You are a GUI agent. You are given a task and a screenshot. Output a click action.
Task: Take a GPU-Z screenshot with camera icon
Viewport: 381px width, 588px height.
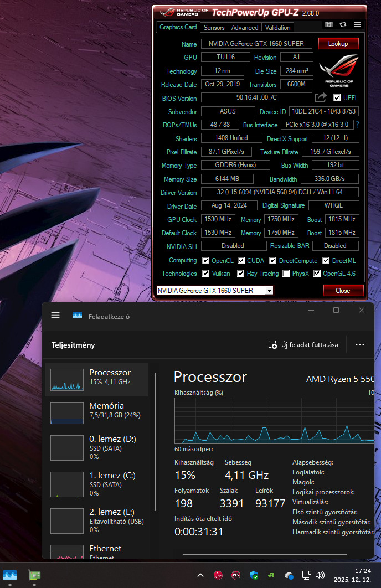[329, 24]
